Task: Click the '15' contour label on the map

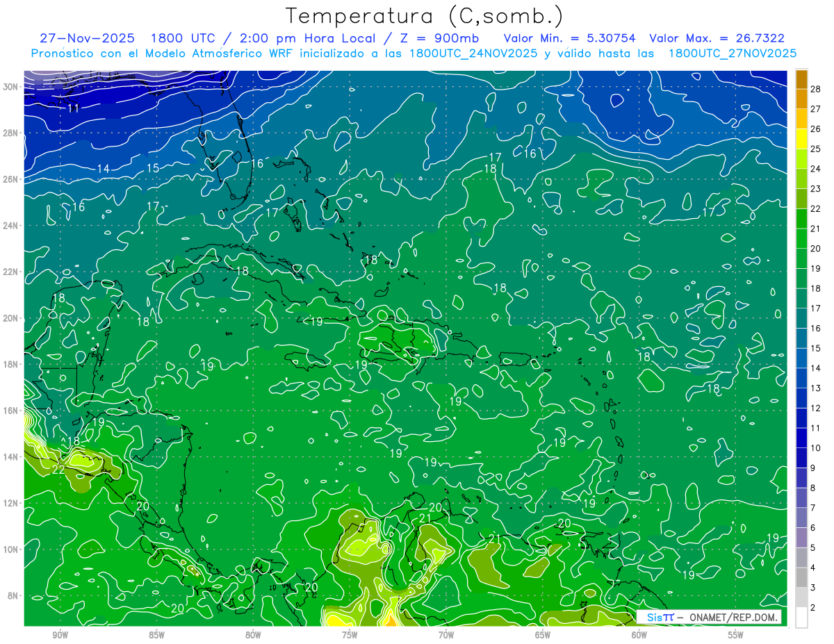Action: (x=152, y=168)
